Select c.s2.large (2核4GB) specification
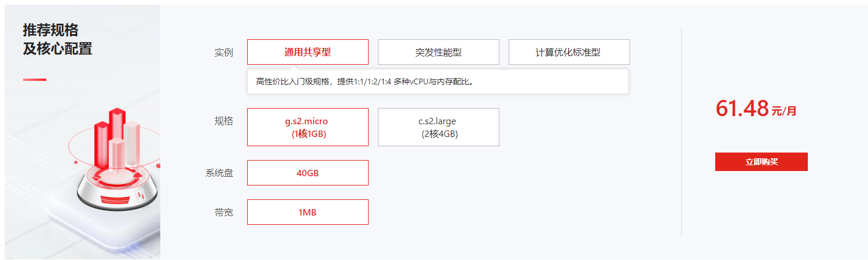 pos(439,127)
